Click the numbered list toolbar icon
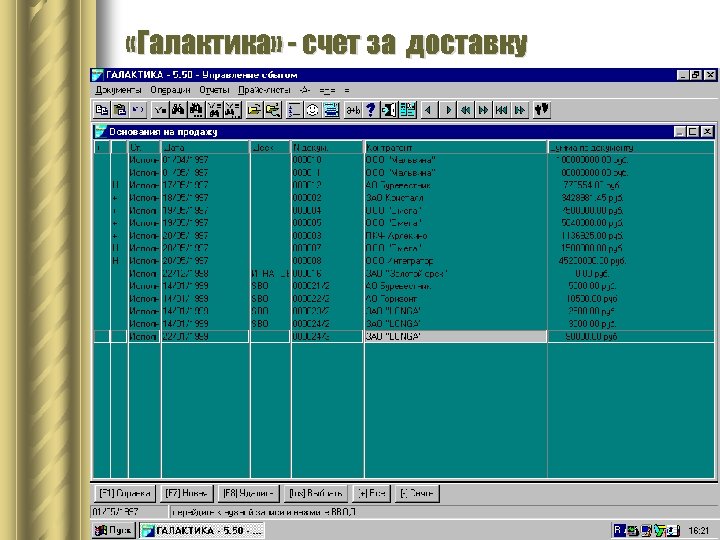The image size is (720, 540). [x=294, y=110]
